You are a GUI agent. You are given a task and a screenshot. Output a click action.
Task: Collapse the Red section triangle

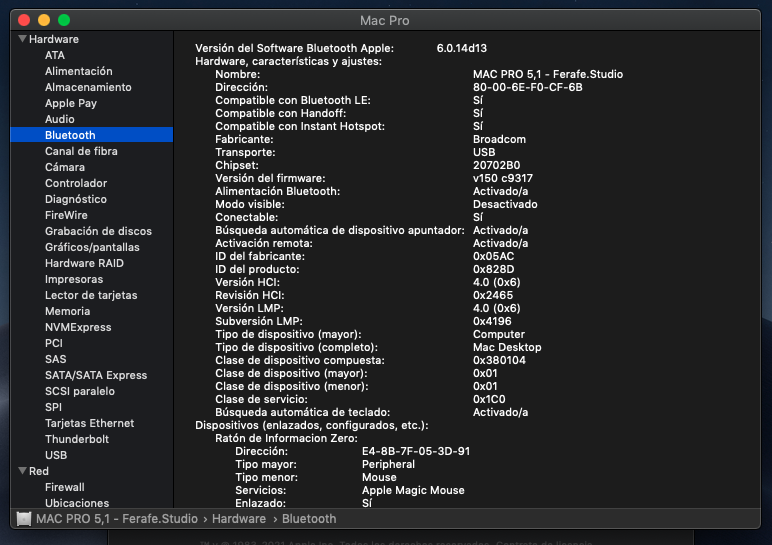pos(22,471)
